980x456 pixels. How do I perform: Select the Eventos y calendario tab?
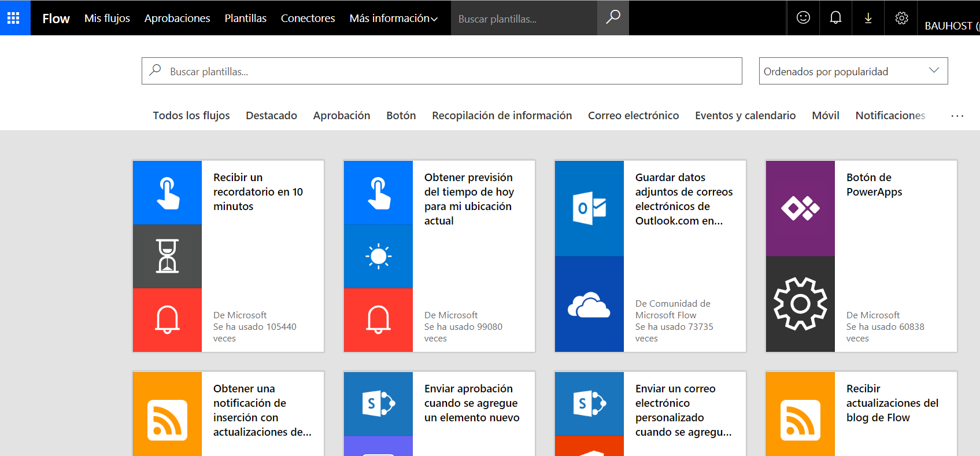pyautogui.click(x=745, y=115)
